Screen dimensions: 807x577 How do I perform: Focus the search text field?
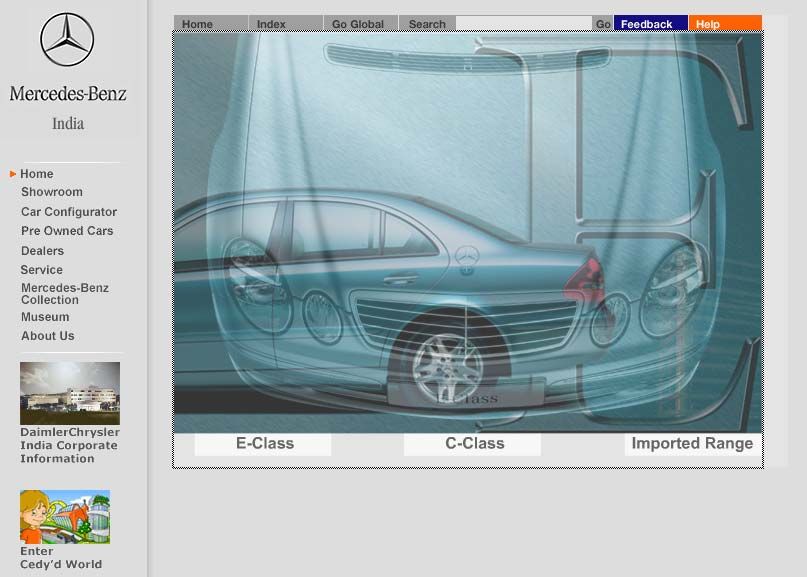pos(524,23)
